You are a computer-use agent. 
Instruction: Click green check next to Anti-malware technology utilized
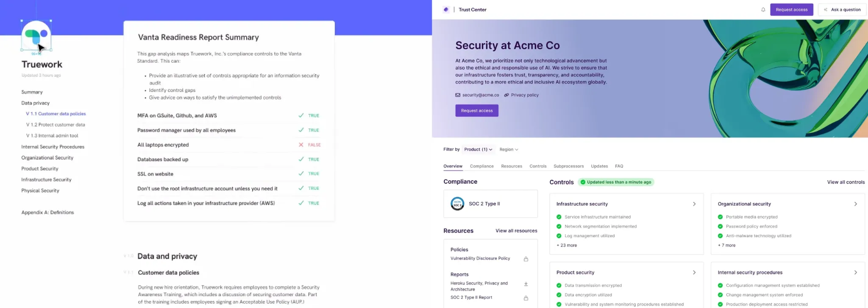pos(720,236)
